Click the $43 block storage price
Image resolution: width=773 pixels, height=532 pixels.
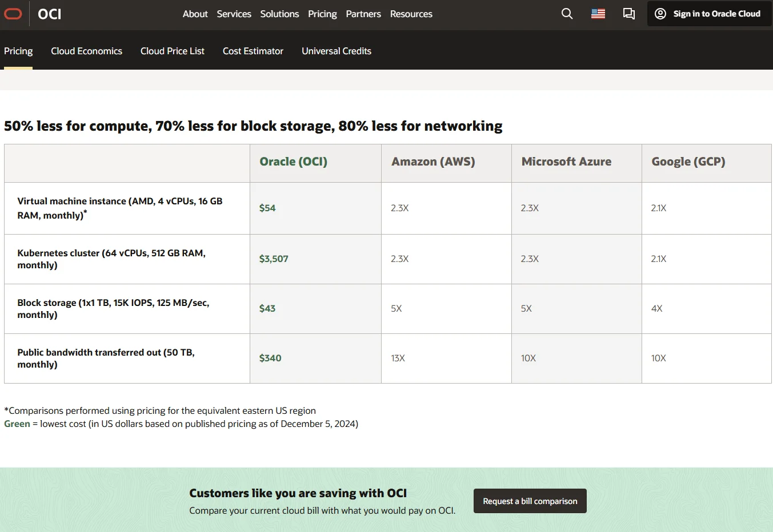[x=267, y=308]
